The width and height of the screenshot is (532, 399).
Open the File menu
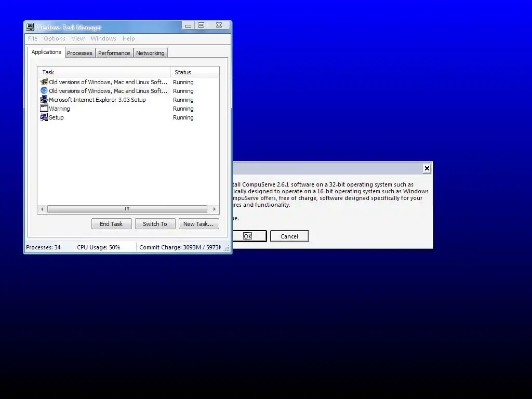(x=33, y=38)
